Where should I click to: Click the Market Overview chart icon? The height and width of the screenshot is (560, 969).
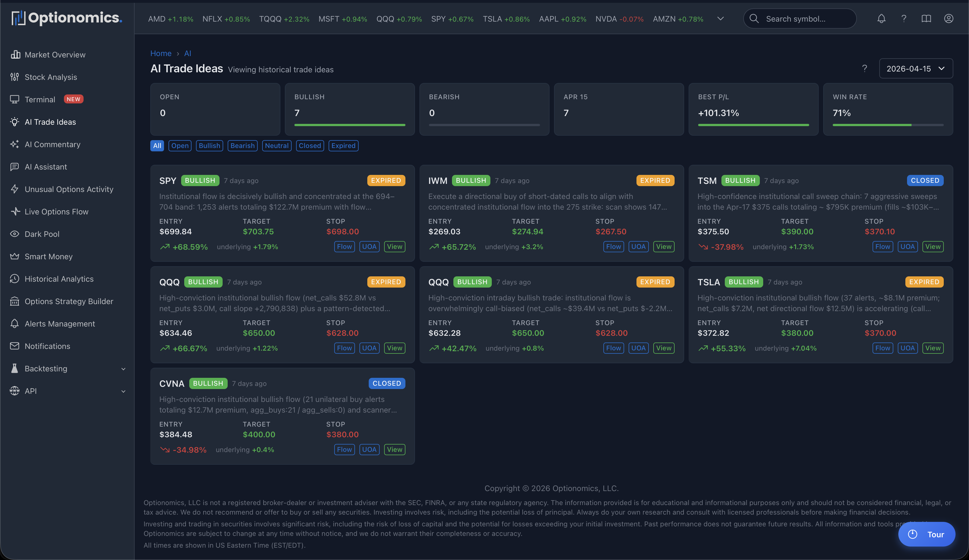(x=15, y=55)
